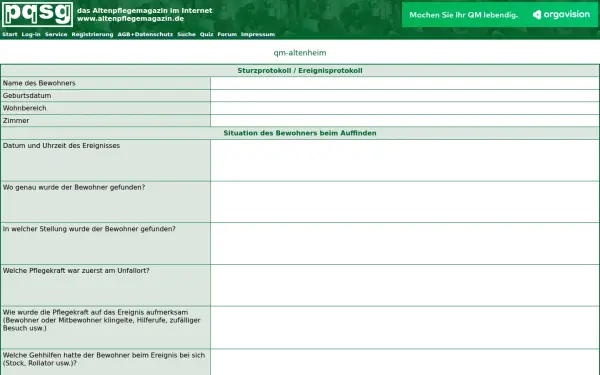Click the Name des Bewohners label
Image resolution: width=600 pixels, height=375 pixels.
(x=39, y=83)
